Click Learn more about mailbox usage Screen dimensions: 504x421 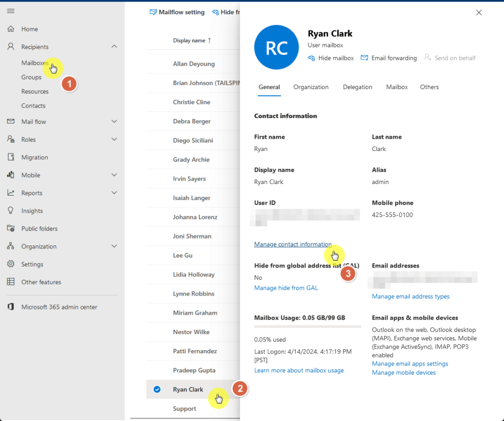pyautogui.click(x=299, y=370)
